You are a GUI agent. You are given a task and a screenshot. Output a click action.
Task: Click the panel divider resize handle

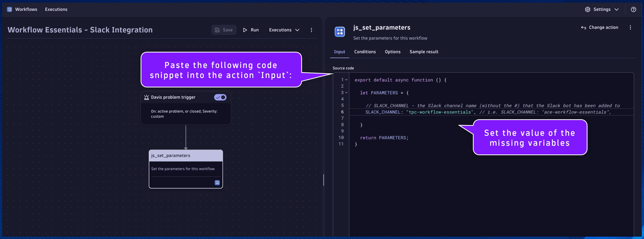pyautogui.click(x=324, y=180)
